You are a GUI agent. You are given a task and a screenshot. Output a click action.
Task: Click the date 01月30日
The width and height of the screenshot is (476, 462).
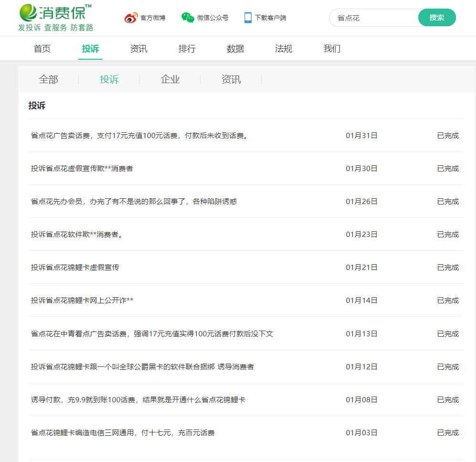pos(361,169)
